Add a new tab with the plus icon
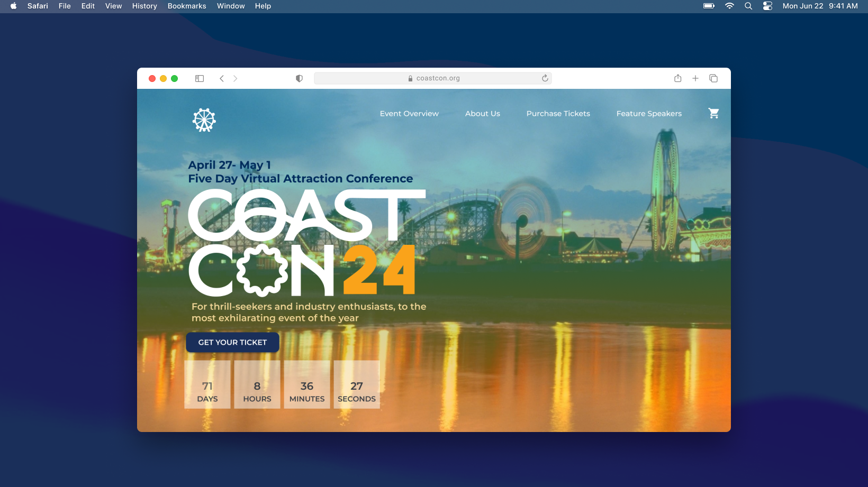This screenshot has height=487, width=868. coord(695,78)
